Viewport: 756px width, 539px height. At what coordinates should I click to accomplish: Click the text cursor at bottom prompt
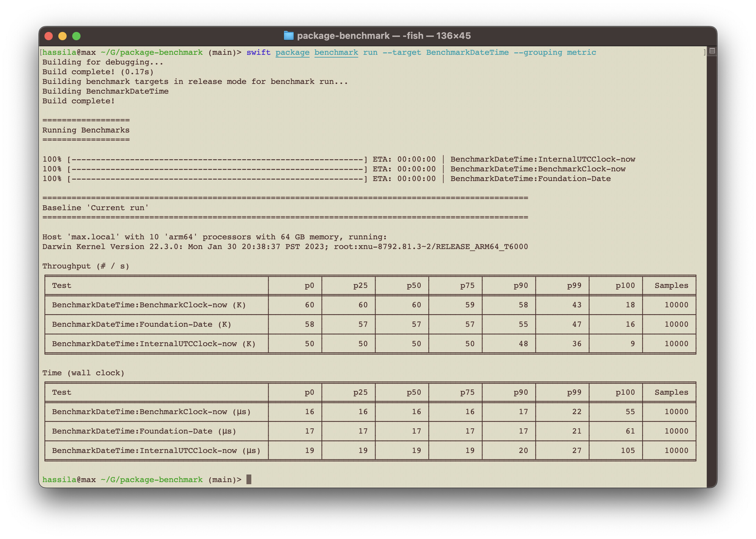[249, 479]
